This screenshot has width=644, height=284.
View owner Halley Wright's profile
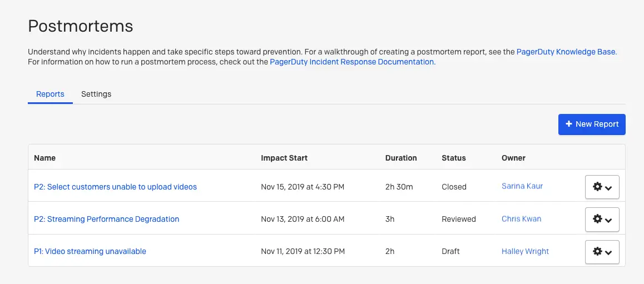pos(525,251)
